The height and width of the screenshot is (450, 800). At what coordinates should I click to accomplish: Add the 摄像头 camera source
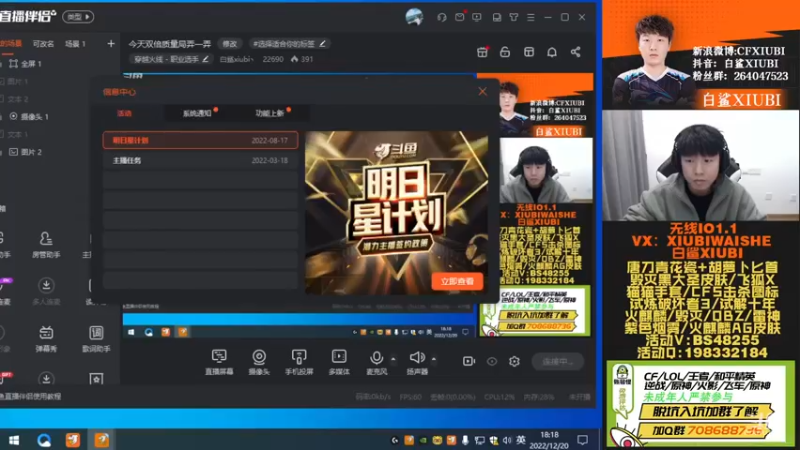[x=259, y=362]
